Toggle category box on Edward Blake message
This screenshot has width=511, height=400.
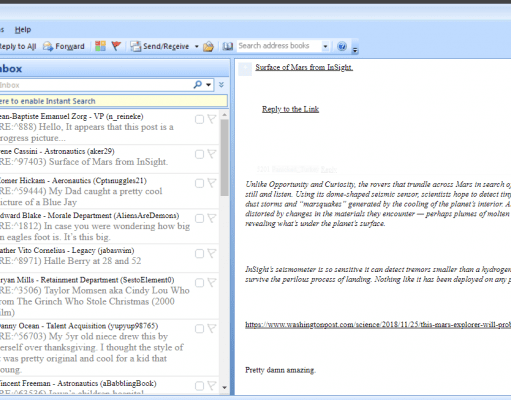click(199, 218)
